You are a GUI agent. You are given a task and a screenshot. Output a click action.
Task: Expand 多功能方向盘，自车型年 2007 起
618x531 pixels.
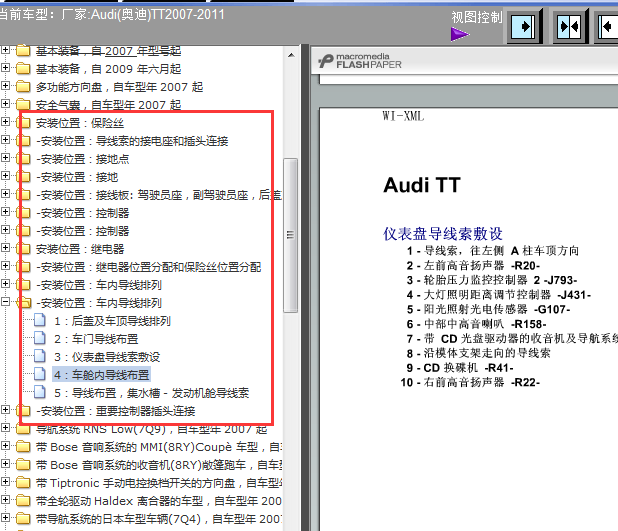[x=5, y=86]
